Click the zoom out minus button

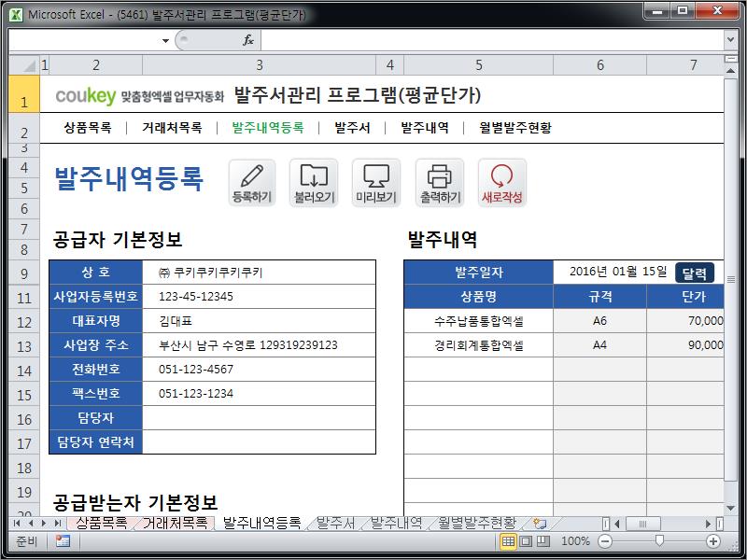[605, 541]
